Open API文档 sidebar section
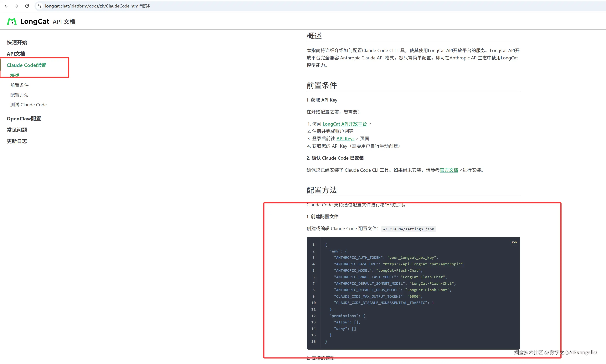Screen dimensions: 606x364 coord(16,54)
